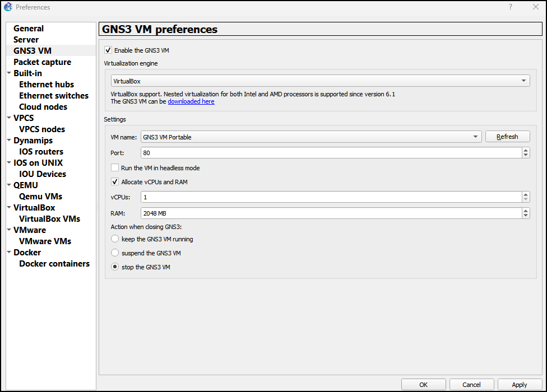The image size is (547, 392).
Task: Follow the downloaded here link
Action: pyautogui.click(x=191, y=101)
